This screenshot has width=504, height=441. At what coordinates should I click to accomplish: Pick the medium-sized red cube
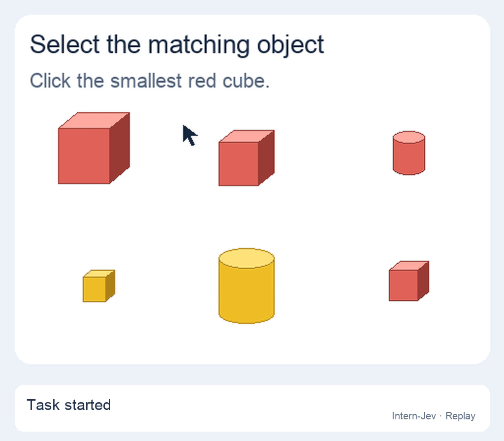[247, 158]
